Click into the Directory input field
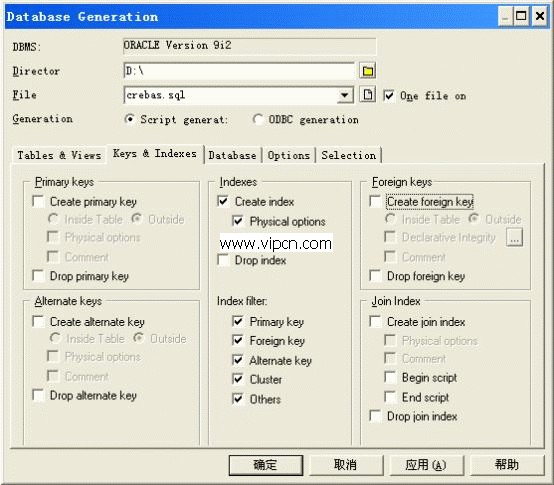This screenshot has width=554, height=485. 239,71
